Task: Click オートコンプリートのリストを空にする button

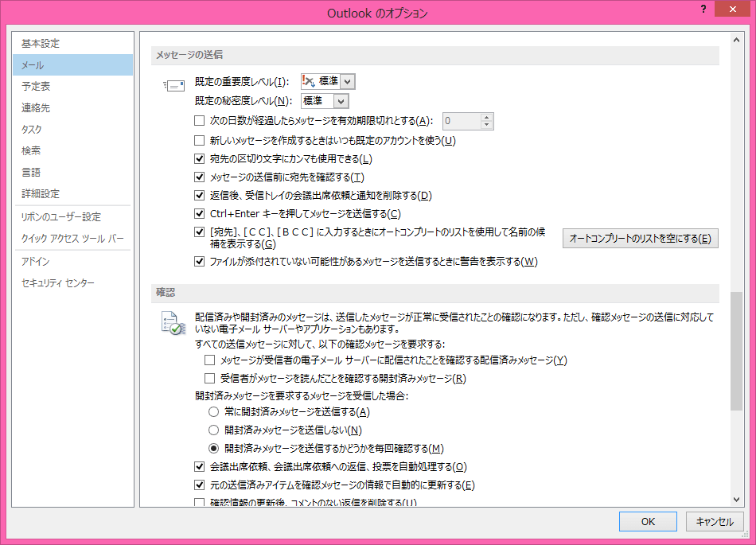Action: tap(641, 239)
